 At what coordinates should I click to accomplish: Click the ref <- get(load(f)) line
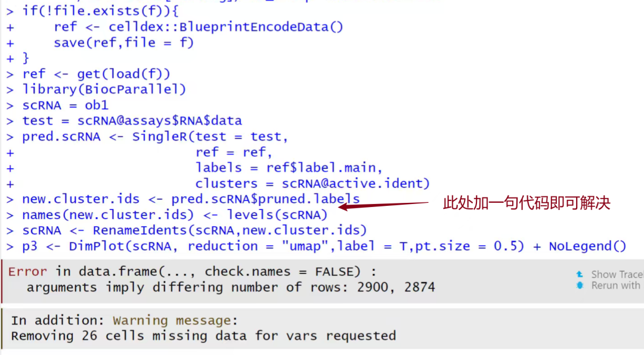tap(96, 74)
